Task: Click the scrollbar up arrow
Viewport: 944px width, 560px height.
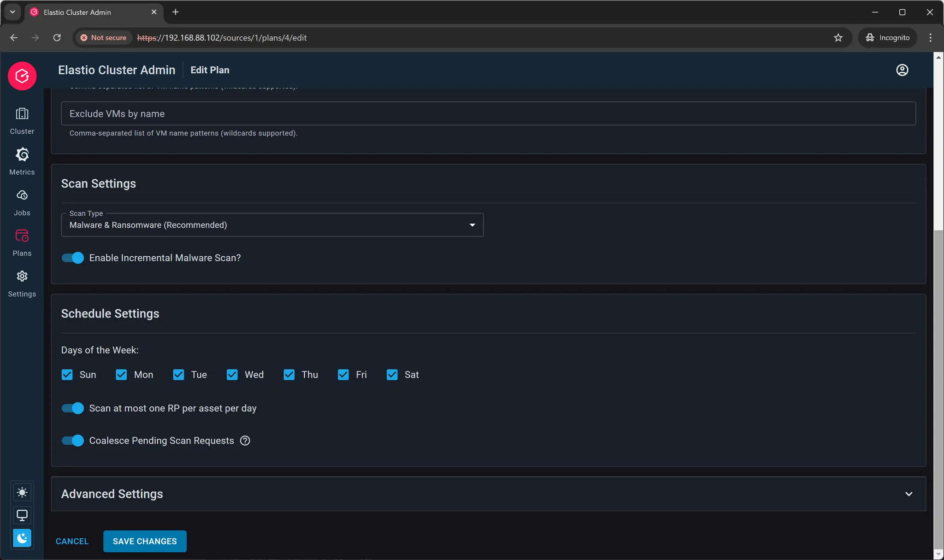Action: [938, 58]
